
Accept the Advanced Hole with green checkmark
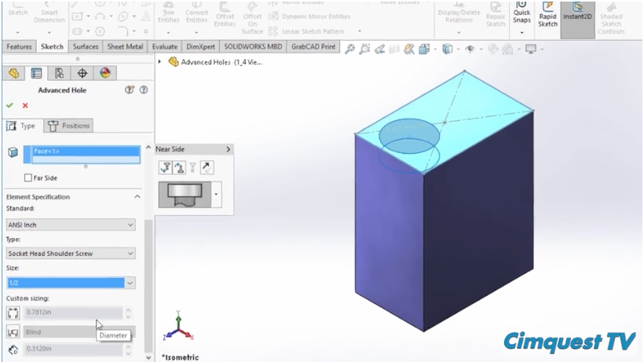point(10,105)
